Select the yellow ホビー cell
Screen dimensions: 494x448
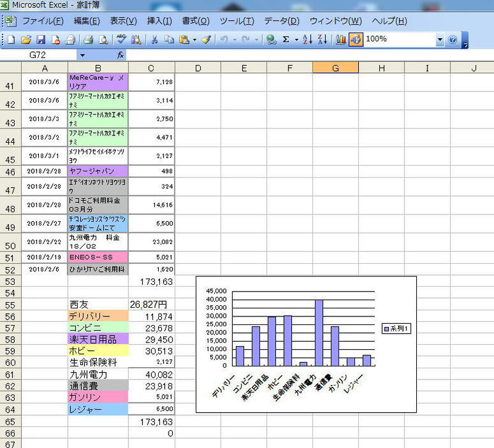(x=98, y=351)
